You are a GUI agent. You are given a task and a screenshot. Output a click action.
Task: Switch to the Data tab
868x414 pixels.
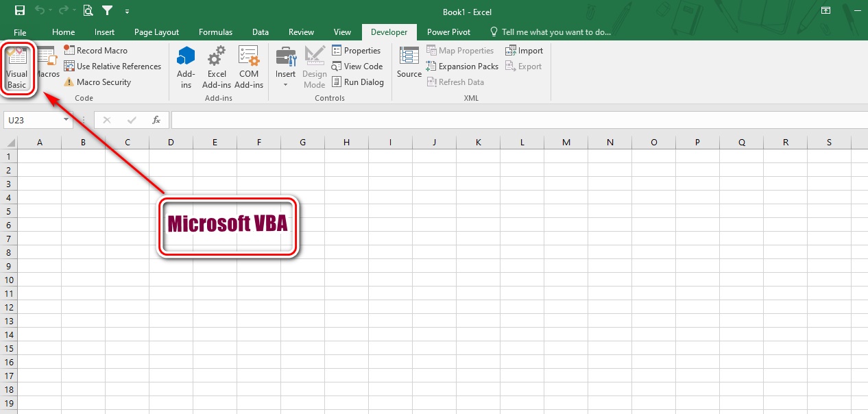(261, 32)
